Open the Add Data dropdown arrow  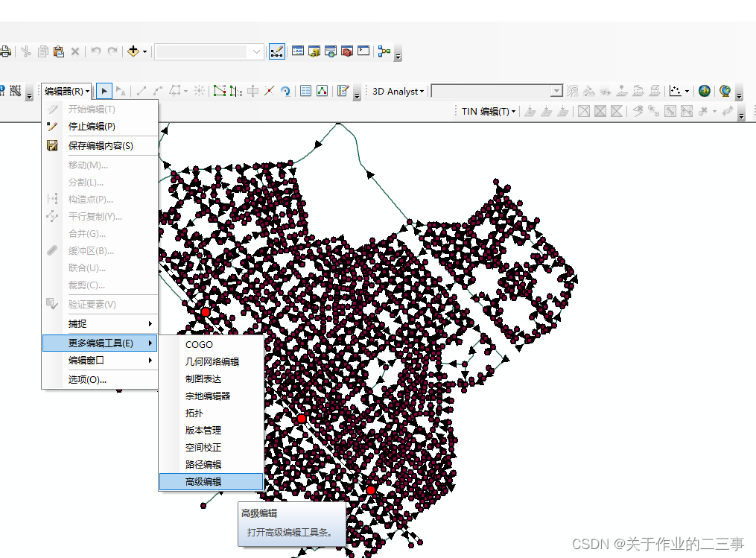pos(144,51)
